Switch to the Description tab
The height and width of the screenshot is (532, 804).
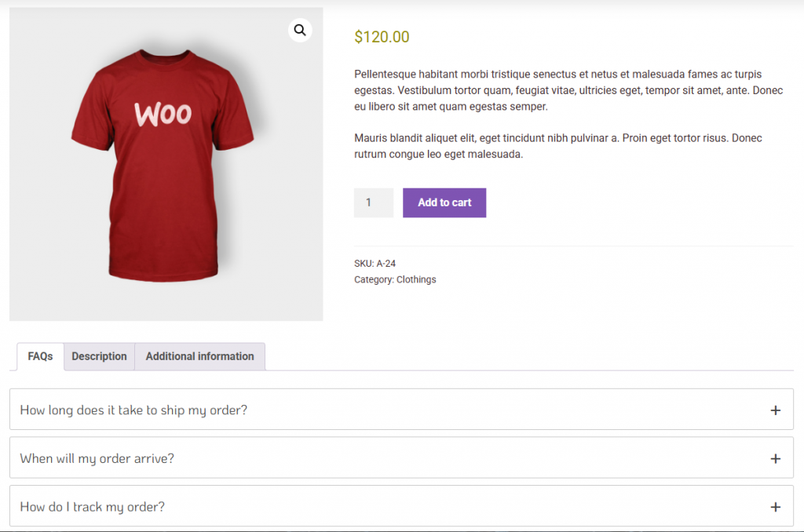(99, 356)
